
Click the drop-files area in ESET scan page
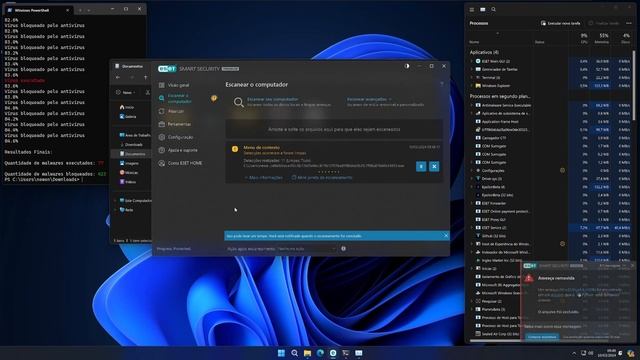[x=334, y=129]
